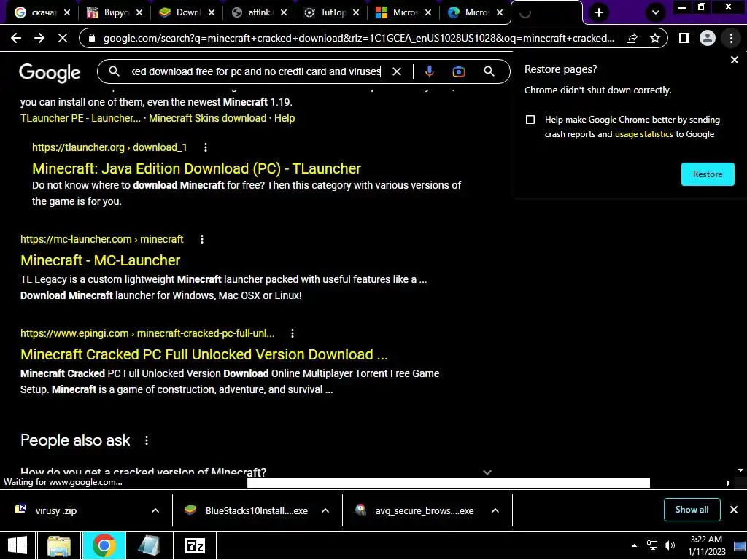Click the search box magnifier on the left
The image size is (747, 560).
click(114, 71)
